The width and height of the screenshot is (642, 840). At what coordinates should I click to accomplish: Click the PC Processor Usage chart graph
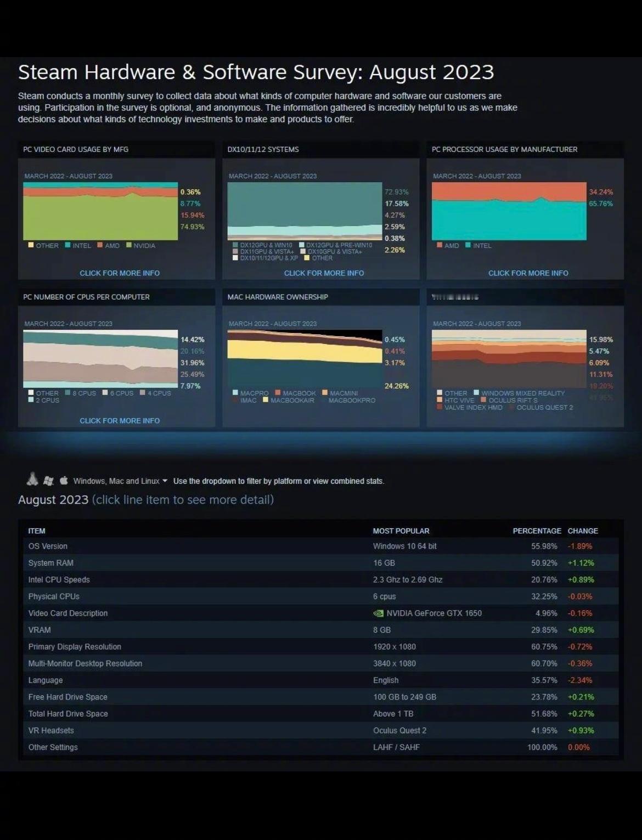coord(509,211)
